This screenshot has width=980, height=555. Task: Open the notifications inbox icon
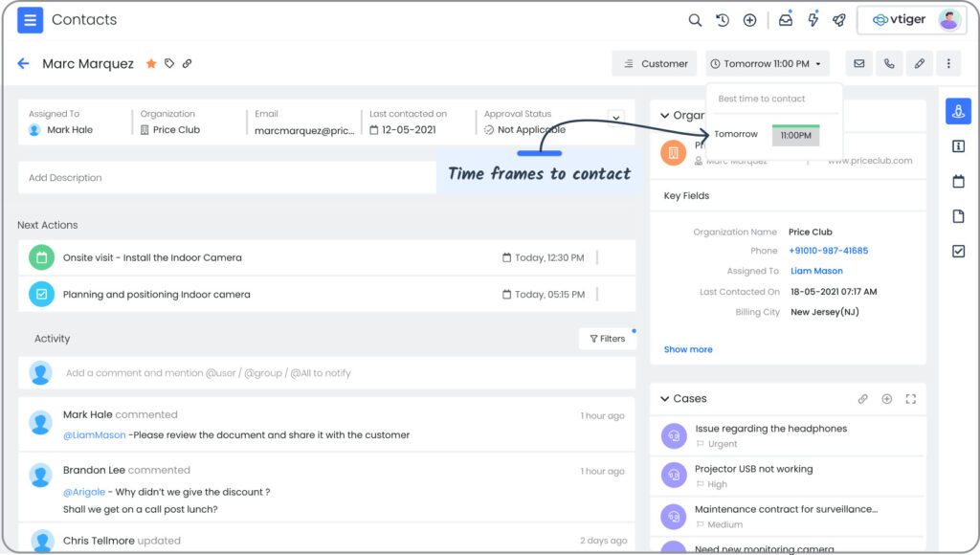(786, 20)
